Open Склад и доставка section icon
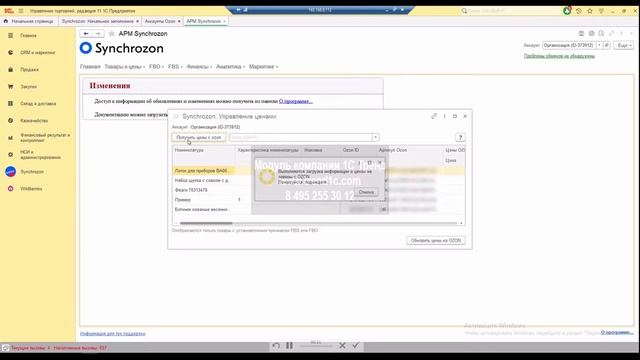The height and width of the screenshot is (360, 640). pos(11,104)
